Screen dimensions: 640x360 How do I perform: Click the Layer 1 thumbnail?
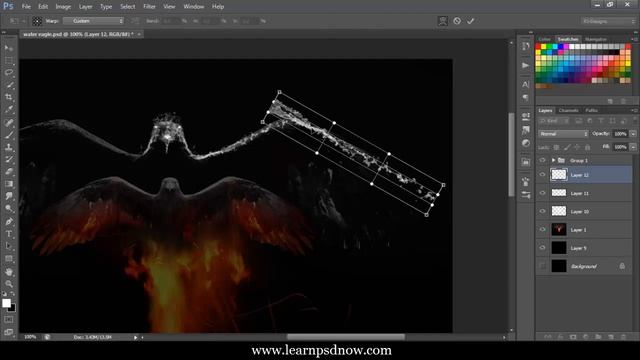(559, 229)
